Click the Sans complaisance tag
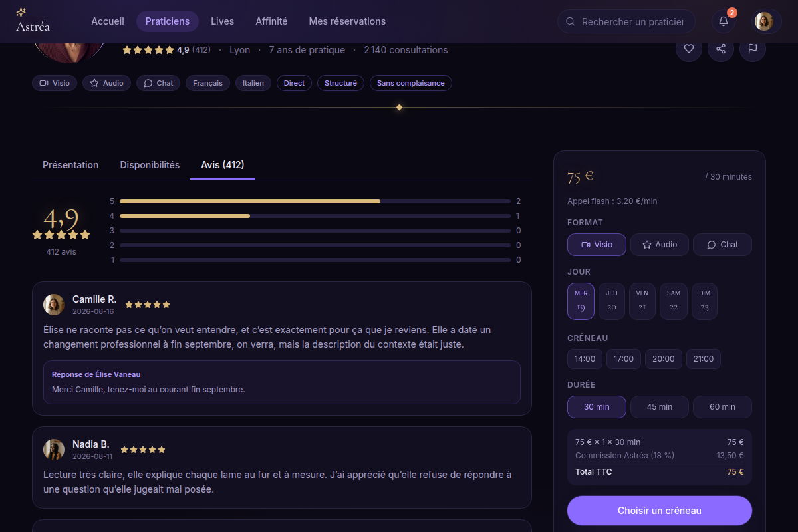The width and height of the screenshot is (798, 532). click(x=411, y=83)
